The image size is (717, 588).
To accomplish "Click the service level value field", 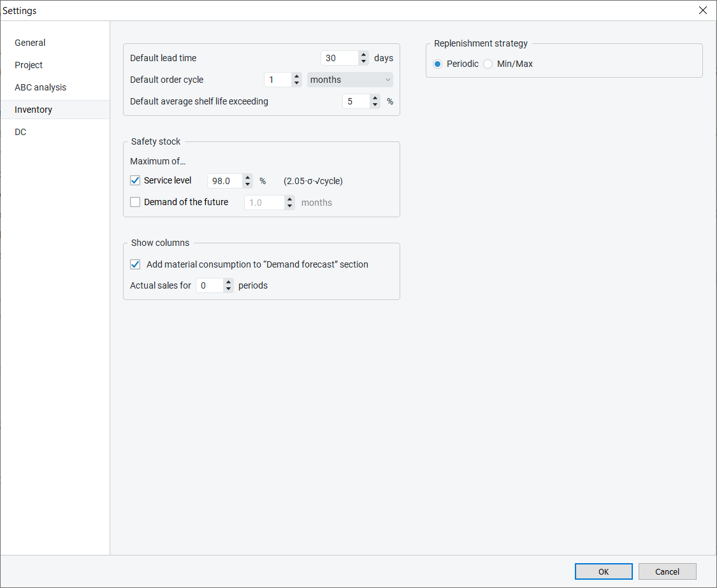I will (x=224, y=181).
